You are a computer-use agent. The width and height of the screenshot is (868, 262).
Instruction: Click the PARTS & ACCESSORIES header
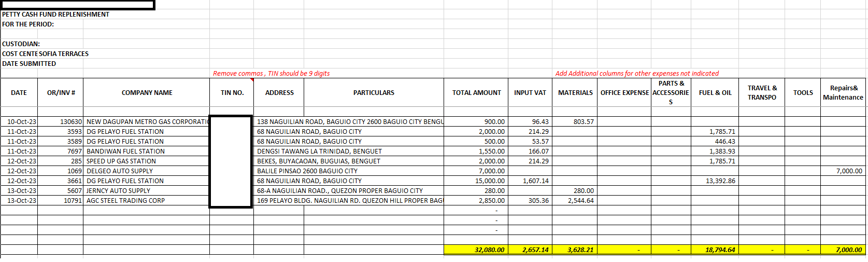click(x=671, y=93)
